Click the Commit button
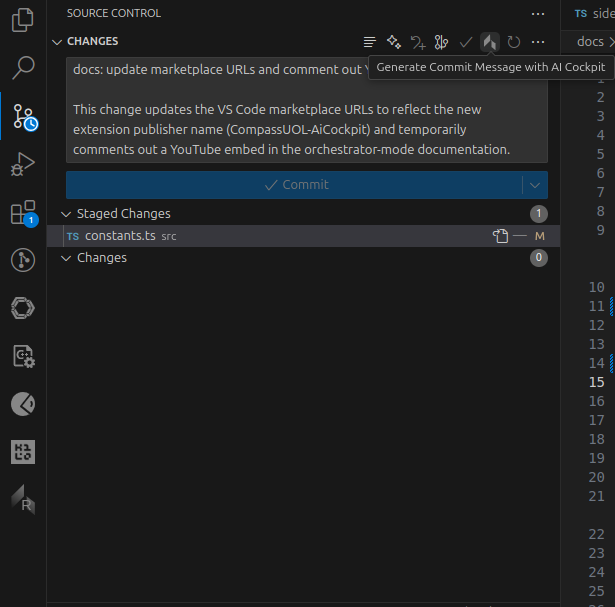The width and height of the screenshot is (615, 607). pyautogui.click(x=294, y=185)
